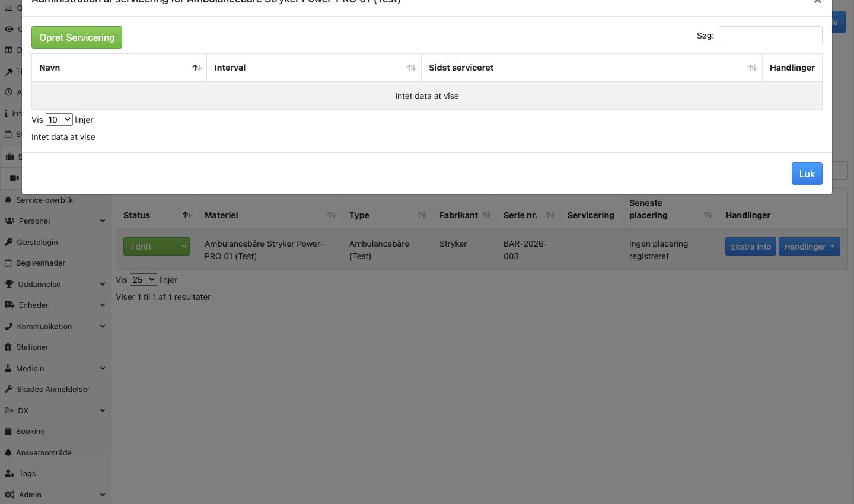Screen dimensions: 854x504
Task: Expand the Kommunikation menu chevron
Action: coord(103,327)
